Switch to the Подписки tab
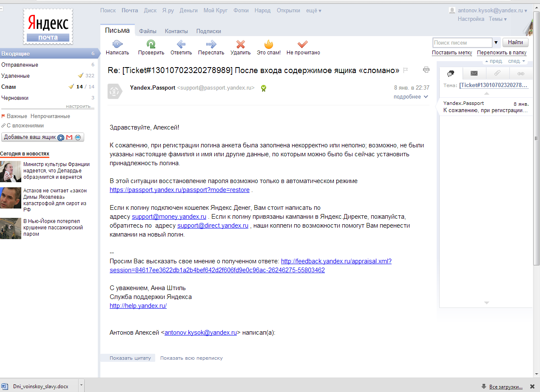 point(209,31)
